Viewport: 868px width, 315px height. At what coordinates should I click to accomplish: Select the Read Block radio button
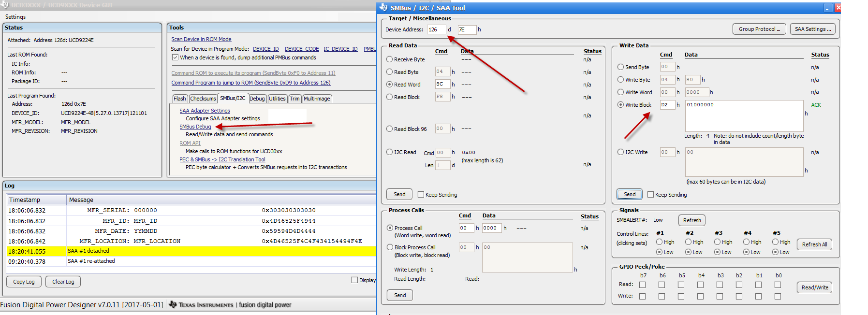click(x=389, y=97)
